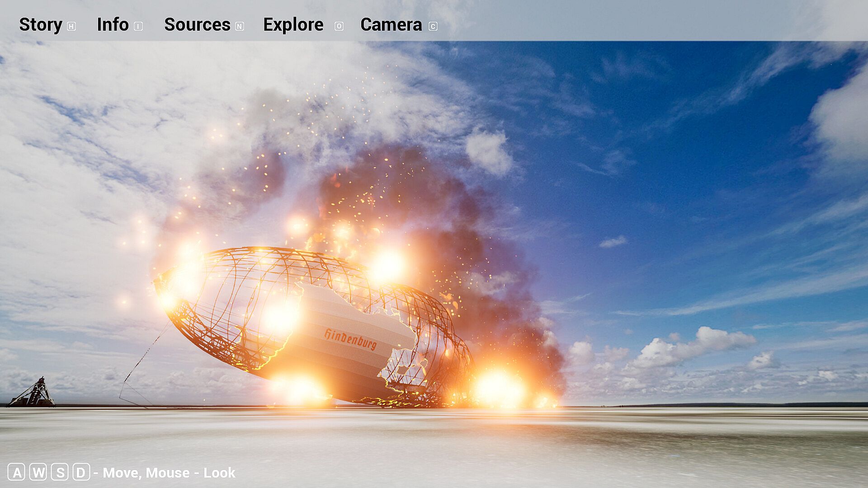Open the Sources menu

point(197,25)
